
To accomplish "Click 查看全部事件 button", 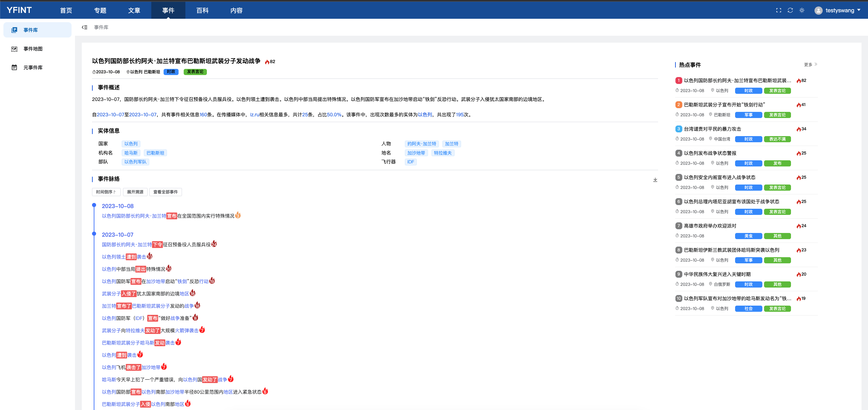I will tap(165, 192).
